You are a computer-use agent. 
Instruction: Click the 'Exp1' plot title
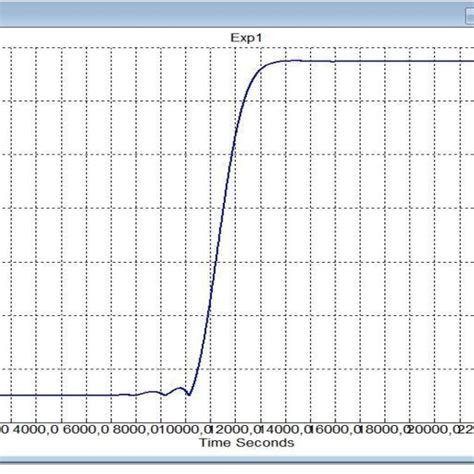click(246, 38)
